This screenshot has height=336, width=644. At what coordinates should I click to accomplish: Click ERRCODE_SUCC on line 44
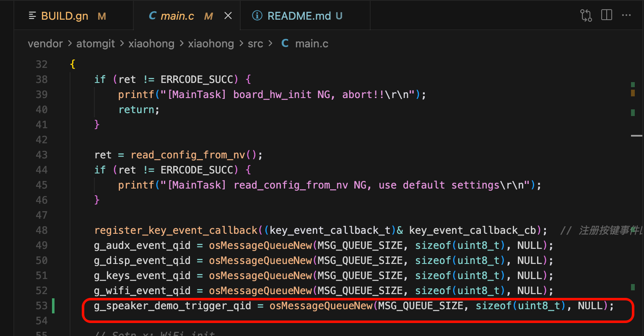197,170
